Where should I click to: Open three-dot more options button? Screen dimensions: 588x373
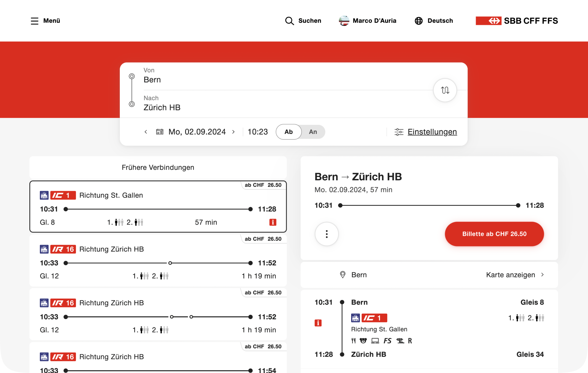327,234
